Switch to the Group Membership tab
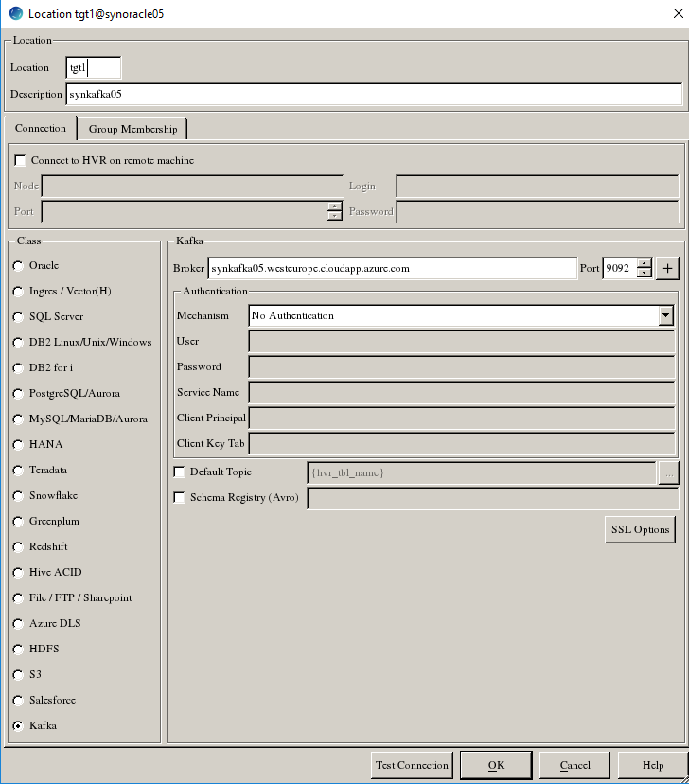689x784 pixels. pyautogui.click(x=132, y=129)
